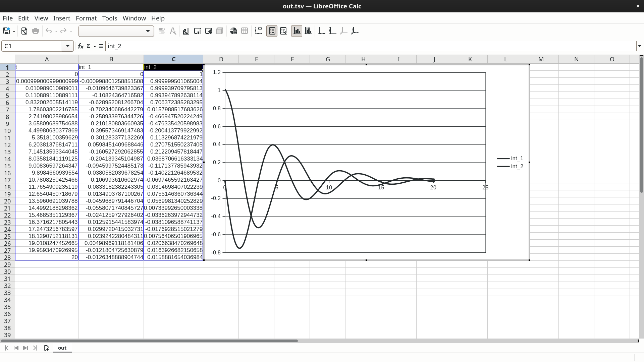The width and height of the screenshot is (644, 362).
Task: Select the 'out' sheet tab
Action: pos(62,348)
